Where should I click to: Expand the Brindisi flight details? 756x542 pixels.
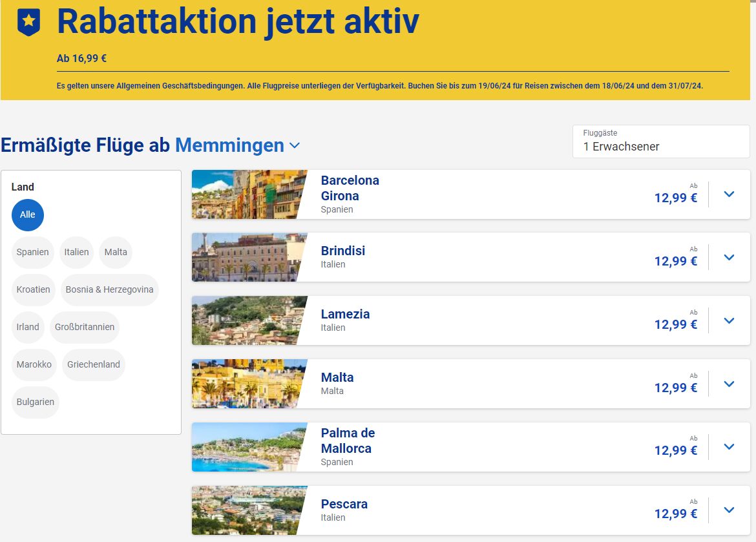point(728,257)
